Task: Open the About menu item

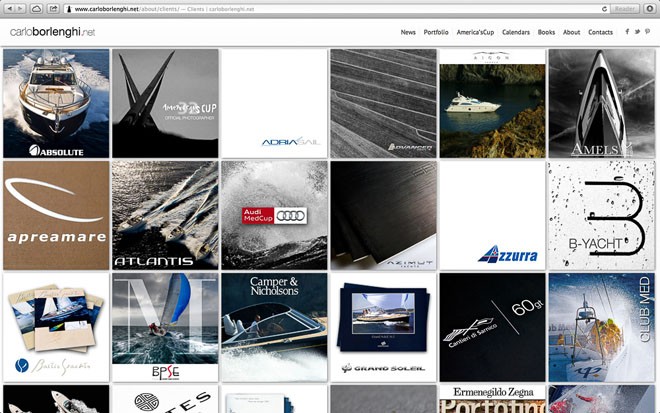Action: (x=571, y=32)
